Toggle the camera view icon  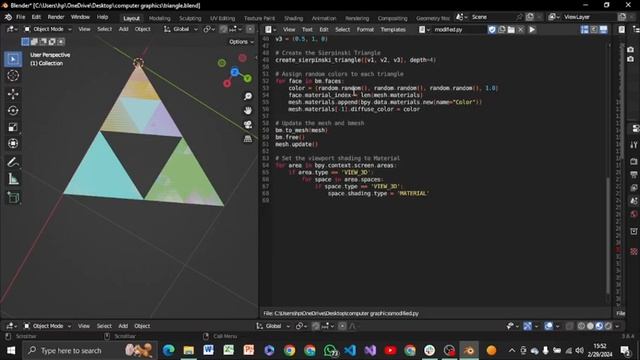(248, 125)
